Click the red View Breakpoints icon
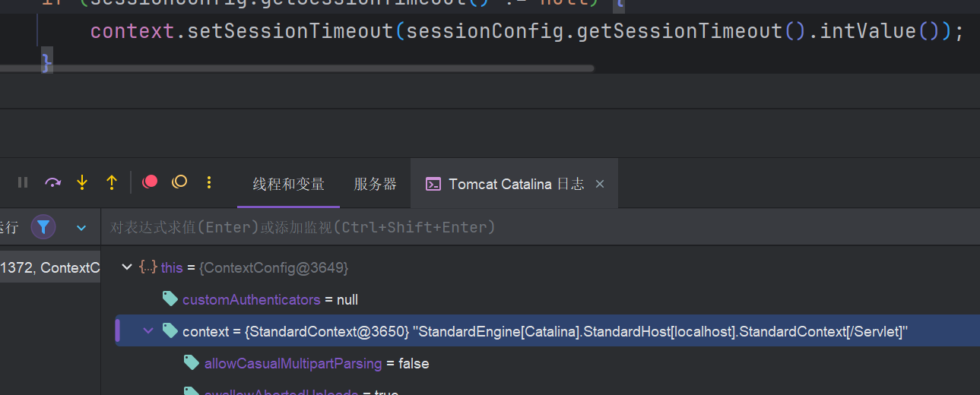The height and width of the screenshot is (395, 980). point(150,182)
